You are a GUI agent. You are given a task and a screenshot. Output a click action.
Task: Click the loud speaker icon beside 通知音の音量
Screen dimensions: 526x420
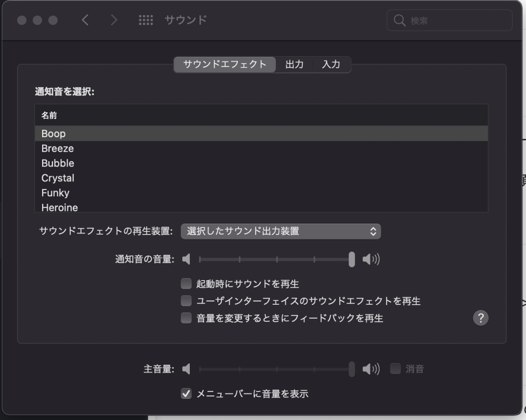click(371, 260)
